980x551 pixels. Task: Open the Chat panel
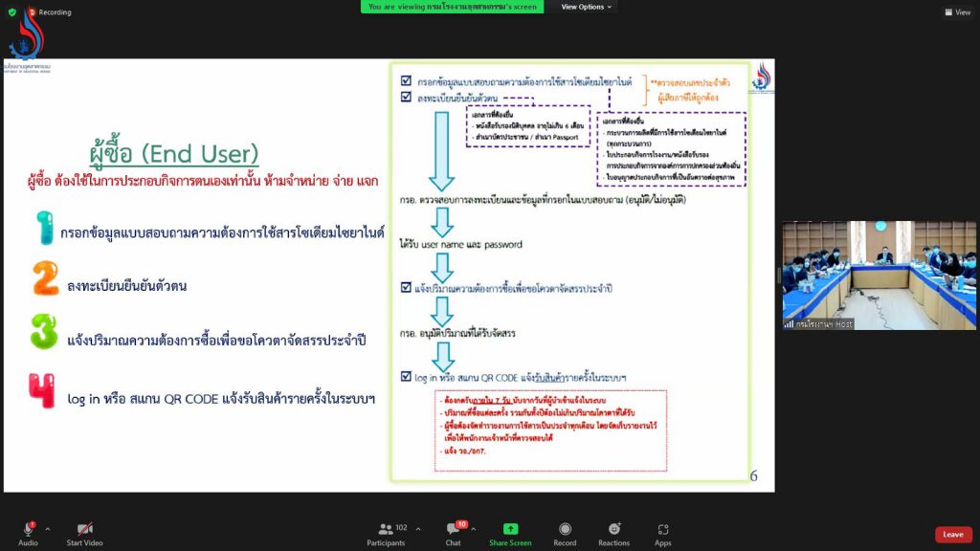(454, 533)
